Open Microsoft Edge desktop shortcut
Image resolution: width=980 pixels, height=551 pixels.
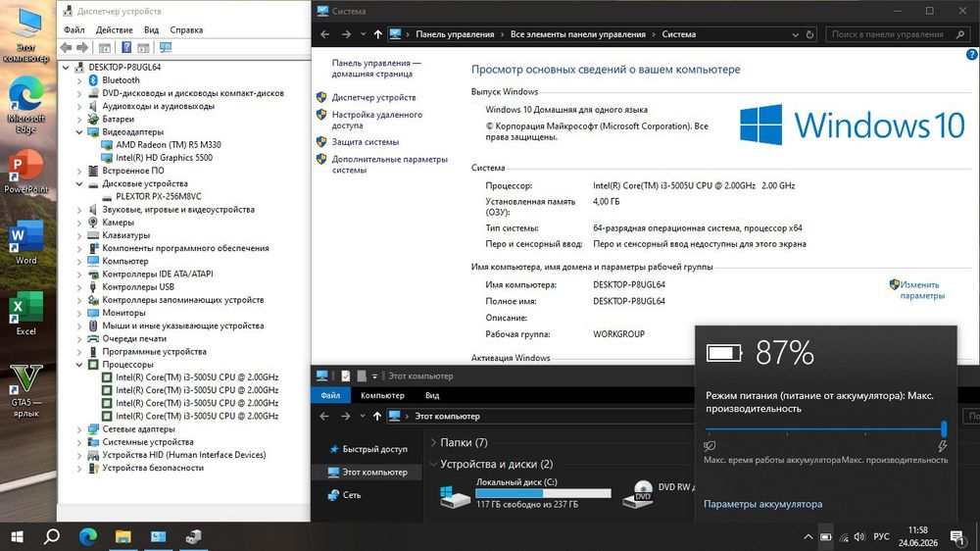point(25,105)
